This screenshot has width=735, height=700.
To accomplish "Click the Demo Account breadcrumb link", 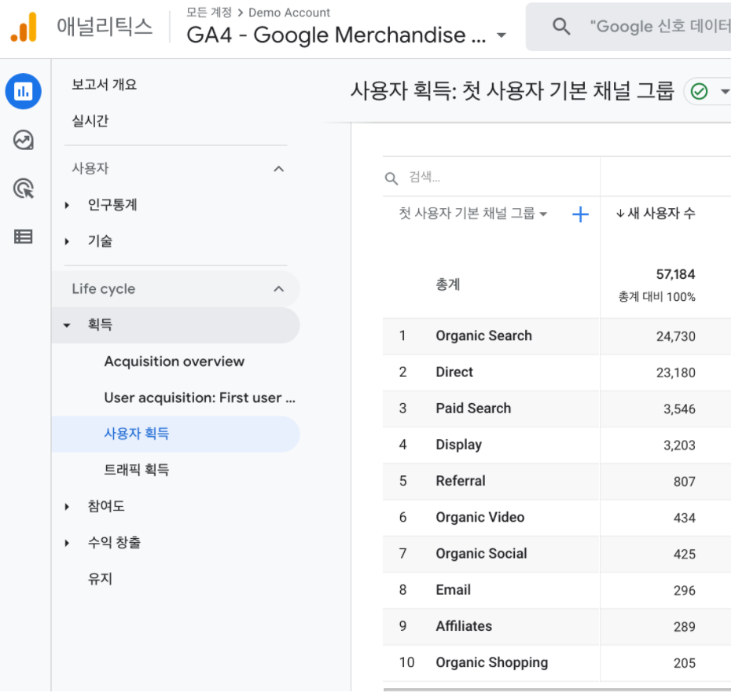I will [289, 13].
